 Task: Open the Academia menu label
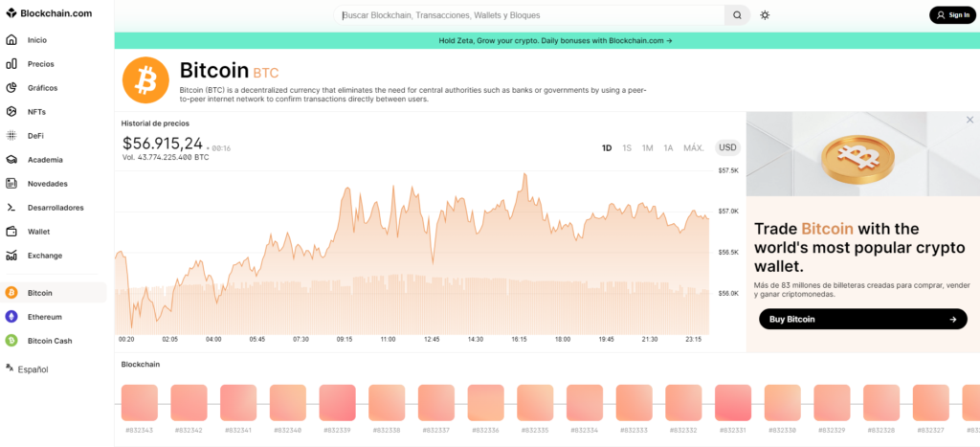coord(45,160)
